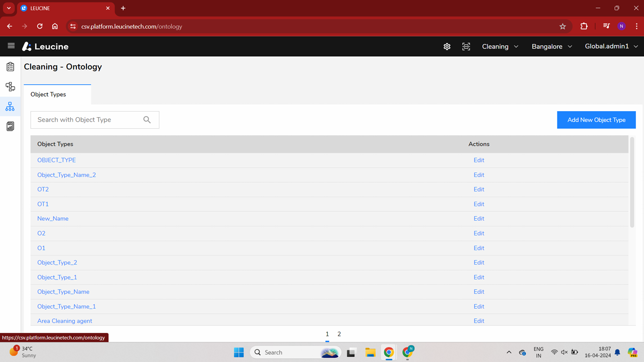Expand the Cleaning module dropdown
Screen dimensions: 644x362
click(x=500, y=47)
